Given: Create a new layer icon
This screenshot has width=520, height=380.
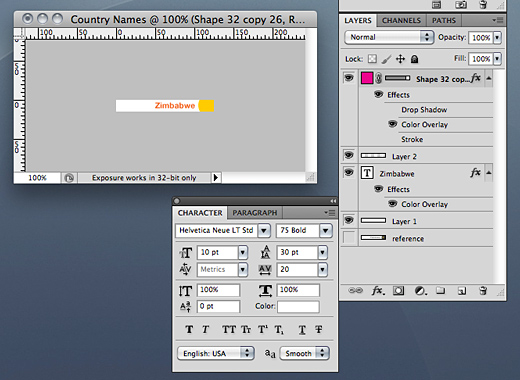Looking at the screenshot, I should click(462, 291).
